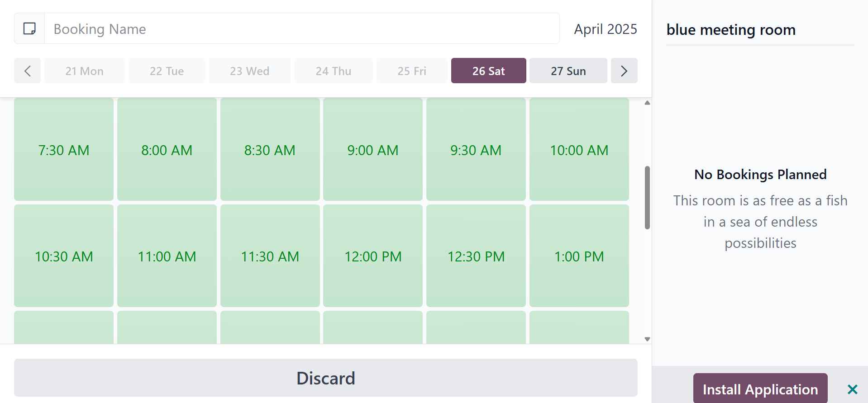Select the 10:00 AM slot

[579, 150]
